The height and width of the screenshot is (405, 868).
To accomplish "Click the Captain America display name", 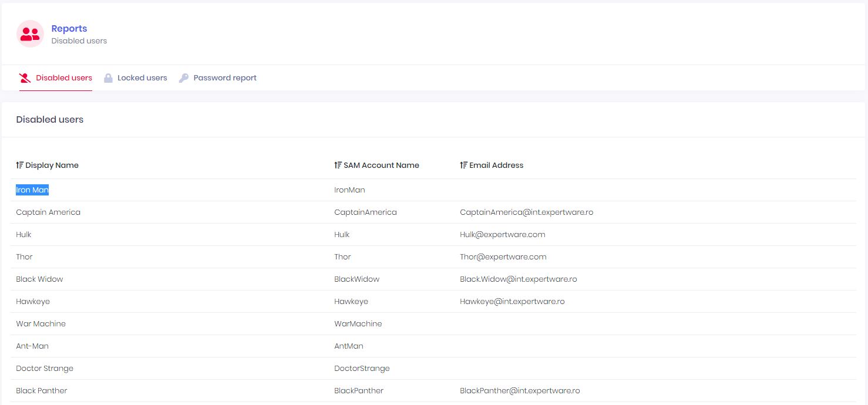I will (48, 212).
